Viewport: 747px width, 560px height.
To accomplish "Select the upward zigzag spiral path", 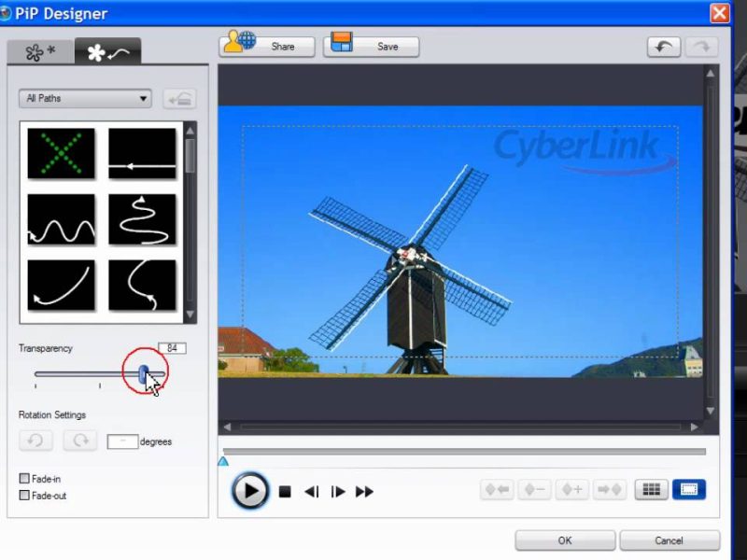I will pyautogui.click(x=142, y=219).
